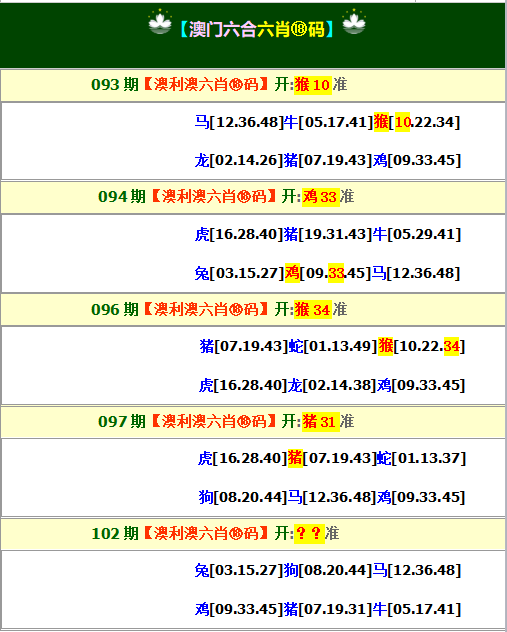Select the 096期 period label
This screenshot has height=632, width=507.
[115, 310]
